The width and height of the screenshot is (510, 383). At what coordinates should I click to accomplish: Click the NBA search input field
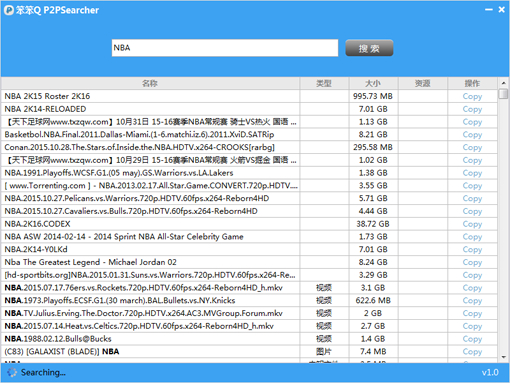click(225, 48)
